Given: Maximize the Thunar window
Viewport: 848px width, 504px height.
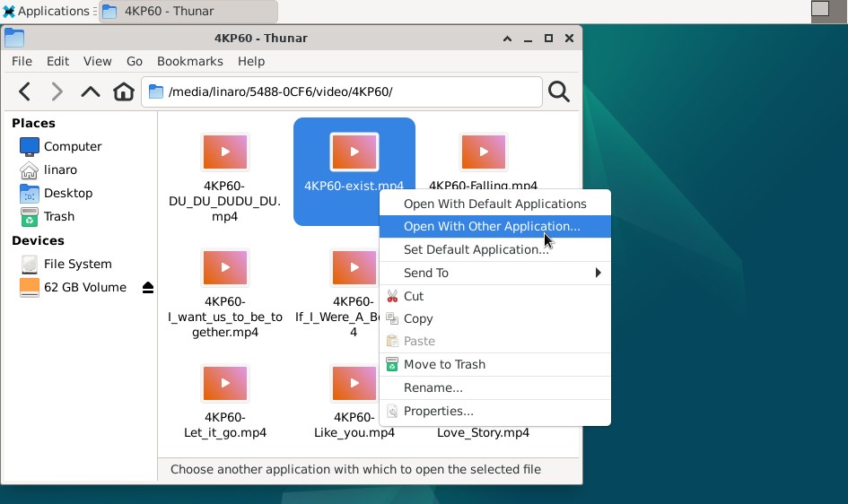Looking at the screenshot, I should click(x=548, y=39).
